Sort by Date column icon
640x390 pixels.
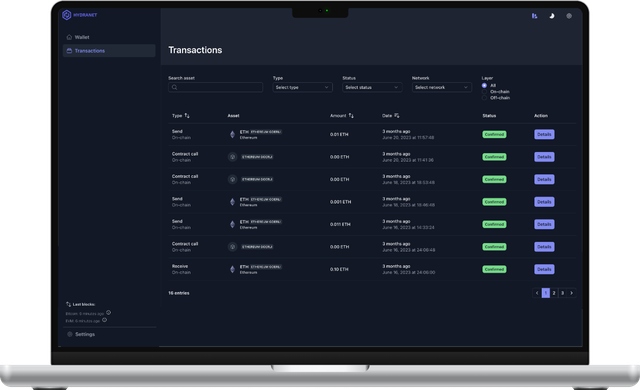(x=397, y=115)
